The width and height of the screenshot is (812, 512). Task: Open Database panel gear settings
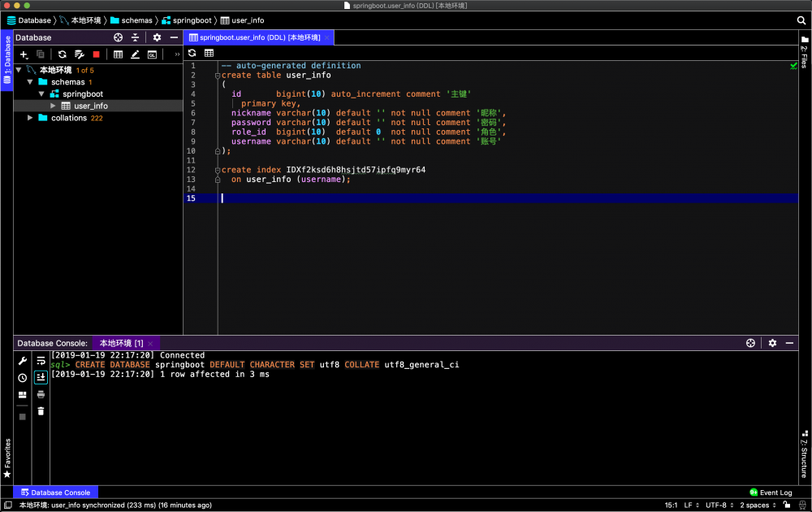(157, 37)
